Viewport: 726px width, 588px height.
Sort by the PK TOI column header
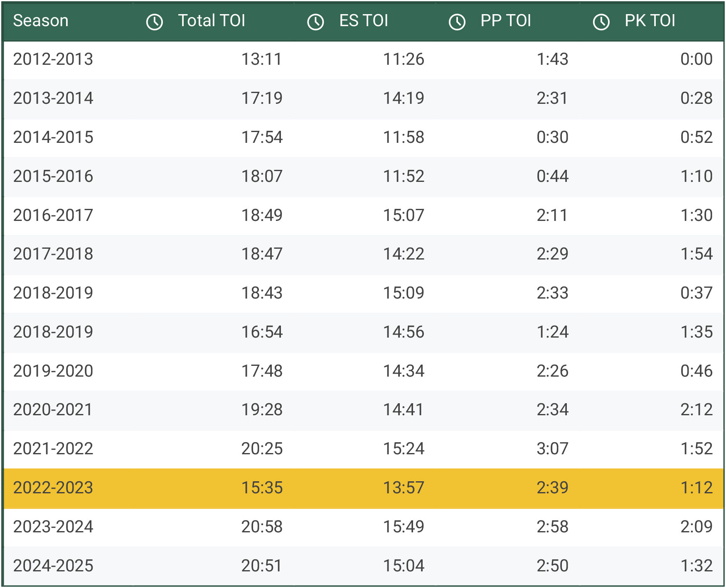[650, 21]
